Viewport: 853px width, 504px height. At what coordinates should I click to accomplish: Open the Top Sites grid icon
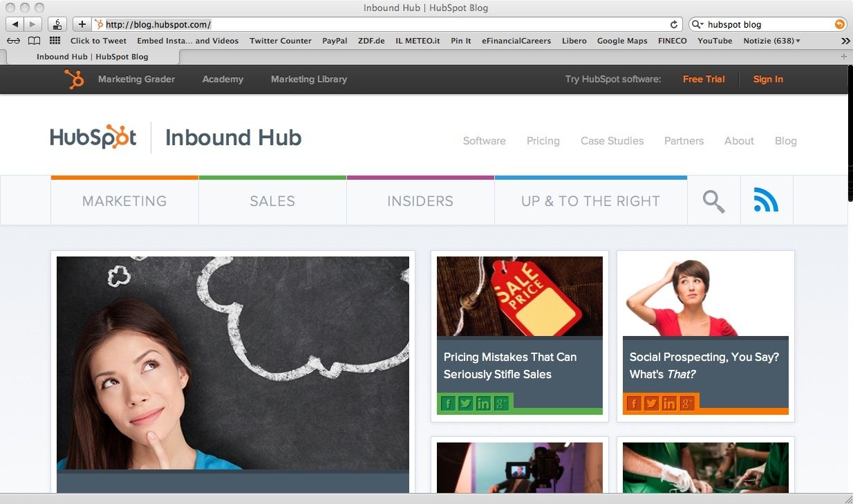click(x=55, y=41)
